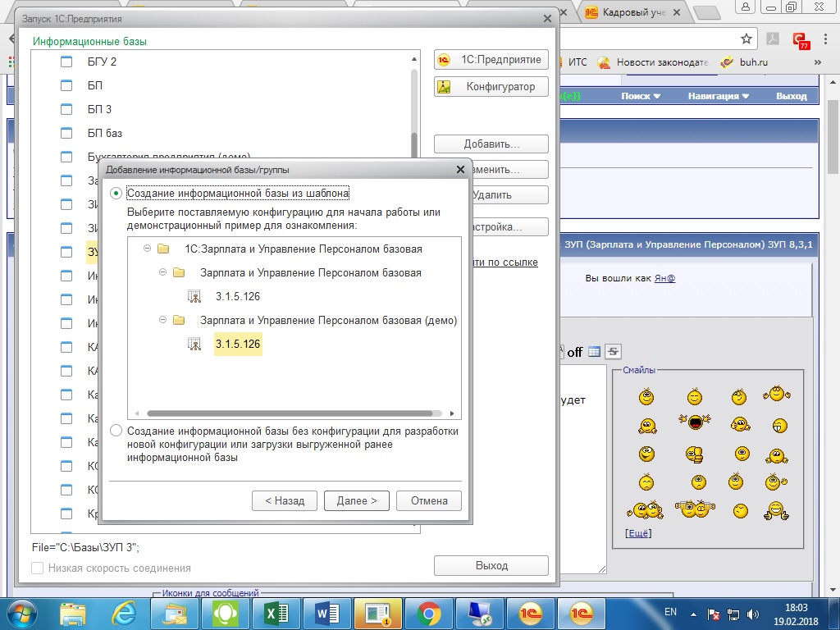Insert the thumbs-up smiley with two hands
This screenshot has height=630, width=840.
775,509
